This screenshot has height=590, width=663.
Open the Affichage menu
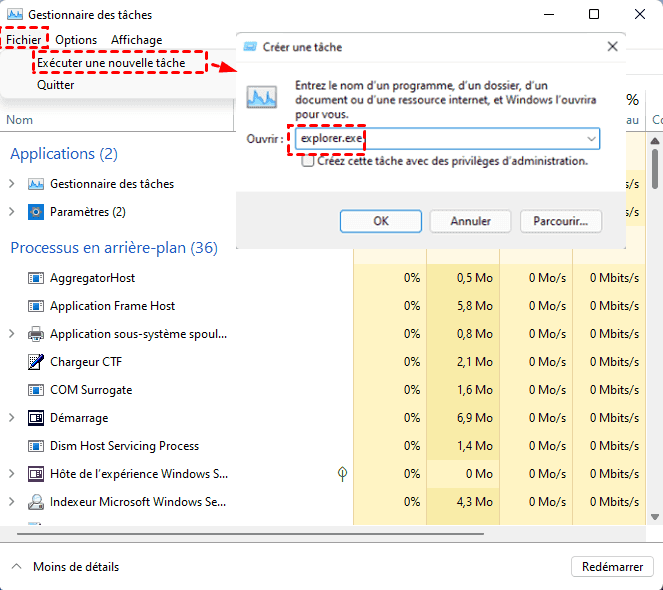pos(137,40)
